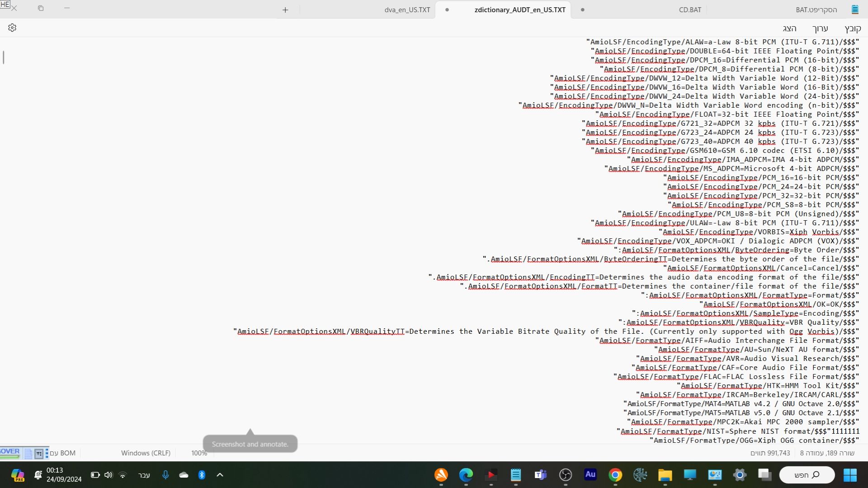Viewport: 868px width, 488px height.
Task: Open the circuit brain app in taskbar
Action: tap(640, 475)
